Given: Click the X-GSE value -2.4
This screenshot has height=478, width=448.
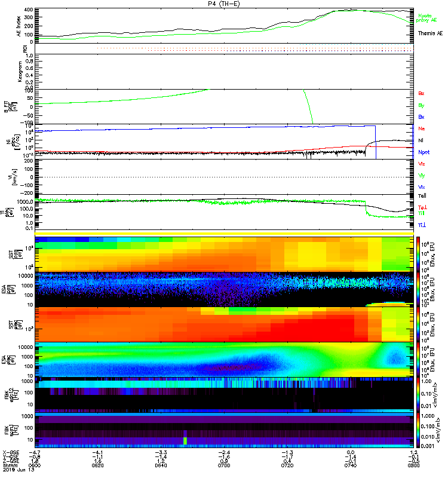Looking at the screenshot, I should [x=224, y=453].
